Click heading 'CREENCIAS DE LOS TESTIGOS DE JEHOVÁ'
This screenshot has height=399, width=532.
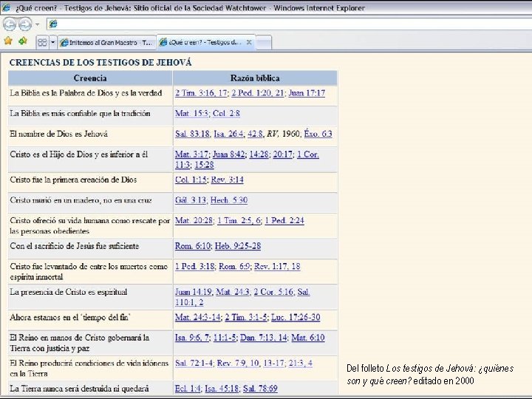click(x=100, y=62)
